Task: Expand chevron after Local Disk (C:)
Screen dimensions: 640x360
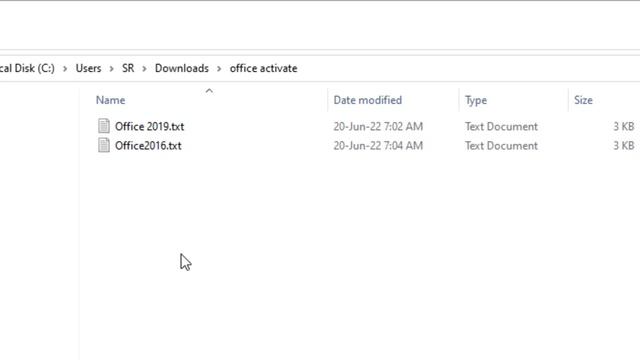Action: [x=65, y=69]
